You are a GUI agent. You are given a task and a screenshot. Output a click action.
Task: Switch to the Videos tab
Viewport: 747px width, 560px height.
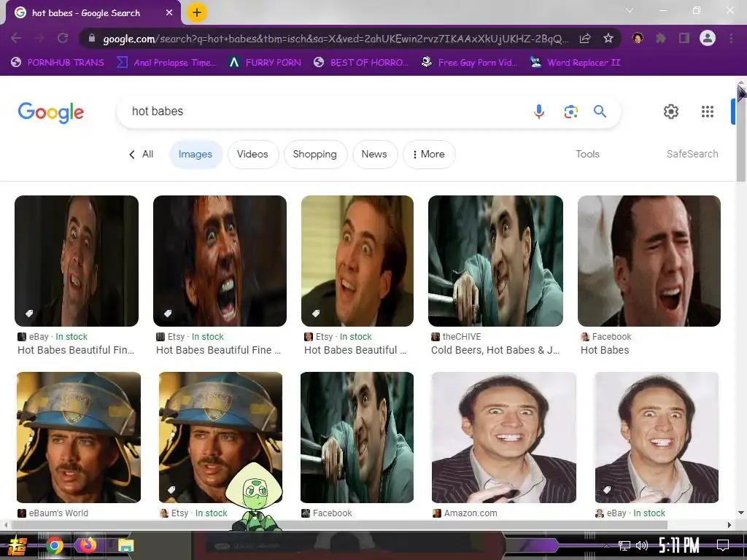[252, 155]
